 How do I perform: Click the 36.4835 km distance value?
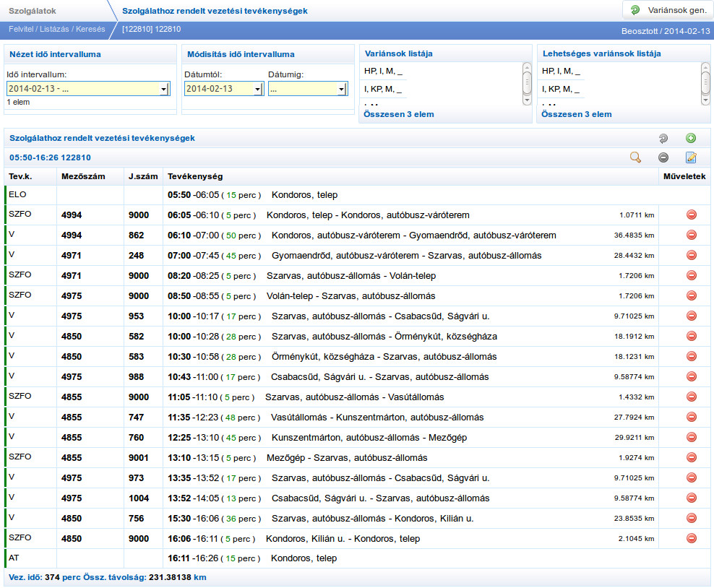[x=634, y=235]
